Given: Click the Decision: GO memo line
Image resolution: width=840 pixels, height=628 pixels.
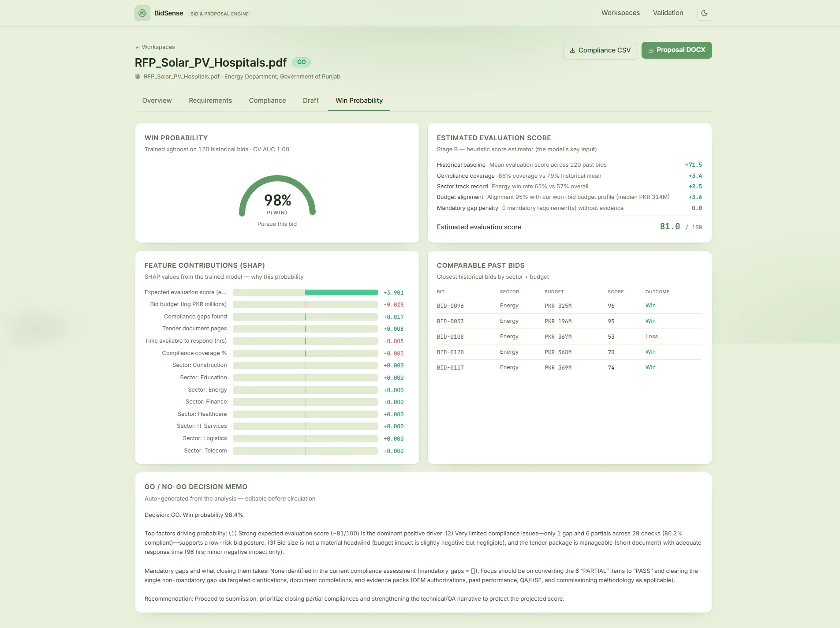Looking at the screenshot, I should (x=194, y=515).
